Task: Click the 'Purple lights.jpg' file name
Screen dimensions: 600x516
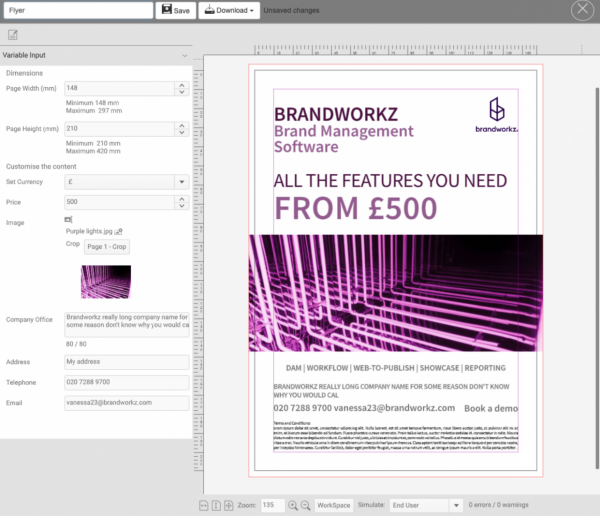Action: point(89,231)
